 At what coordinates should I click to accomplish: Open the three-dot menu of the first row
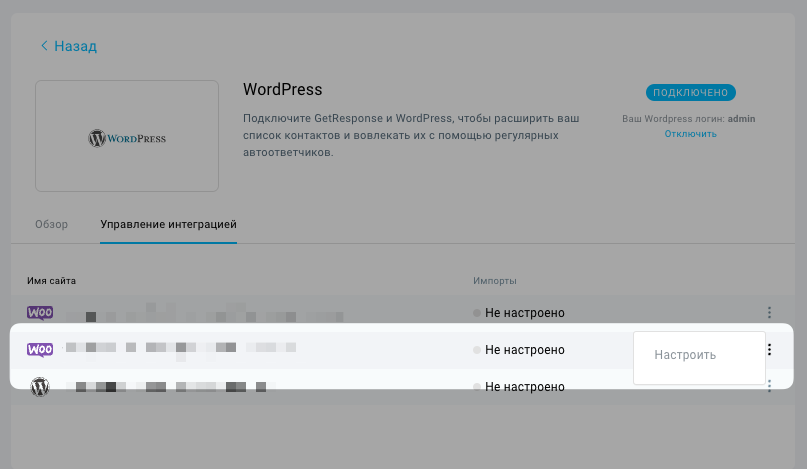coord(769,312)
